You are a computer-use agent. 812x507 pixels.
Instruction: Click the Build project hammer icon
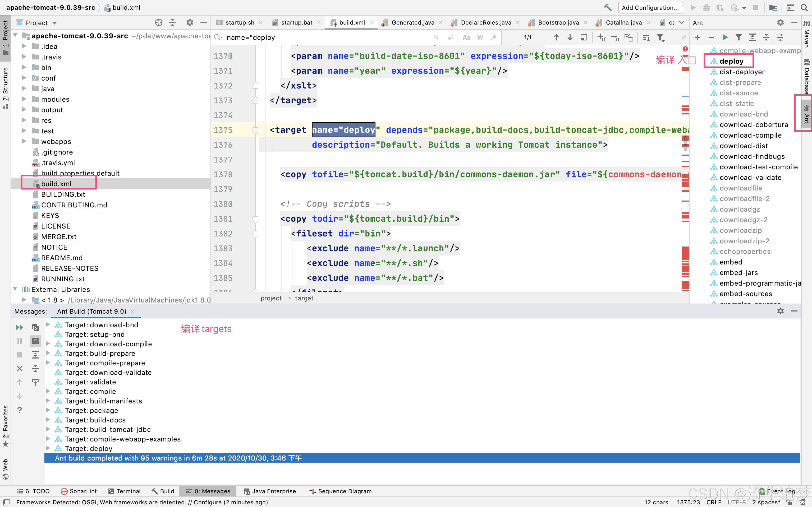[x=608, y=7]
